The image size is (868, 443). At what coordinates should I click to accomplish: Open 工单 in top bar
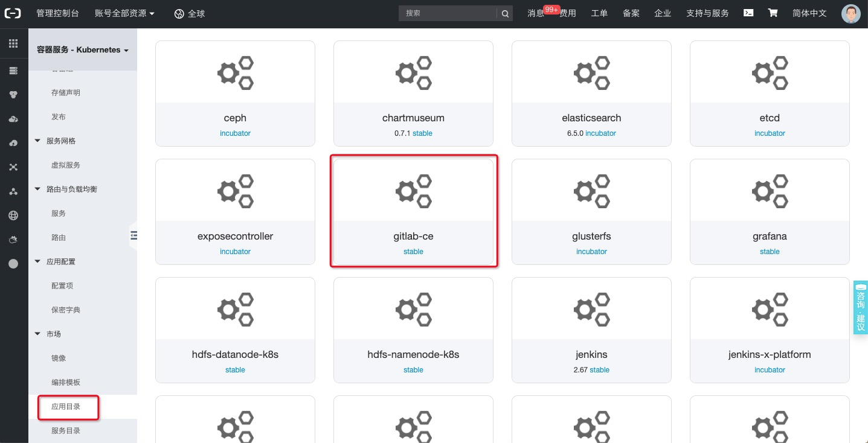[x=599, y=13]
